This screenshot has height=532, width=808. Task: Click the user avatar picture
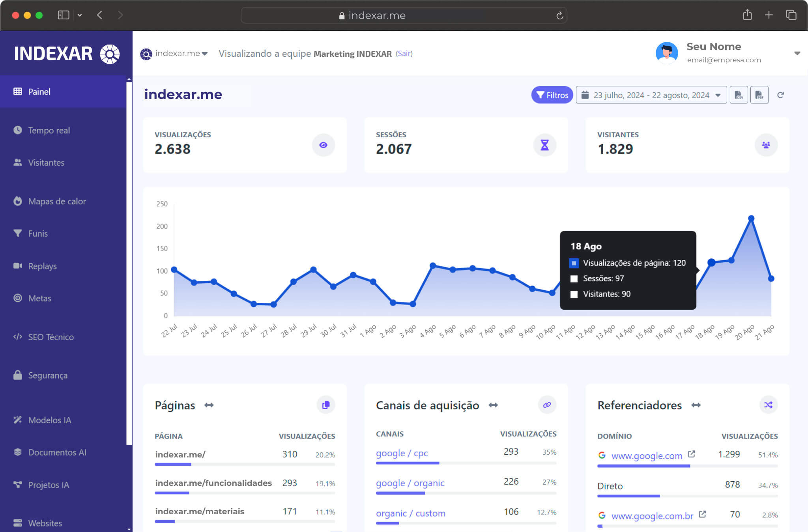point(667,53)
